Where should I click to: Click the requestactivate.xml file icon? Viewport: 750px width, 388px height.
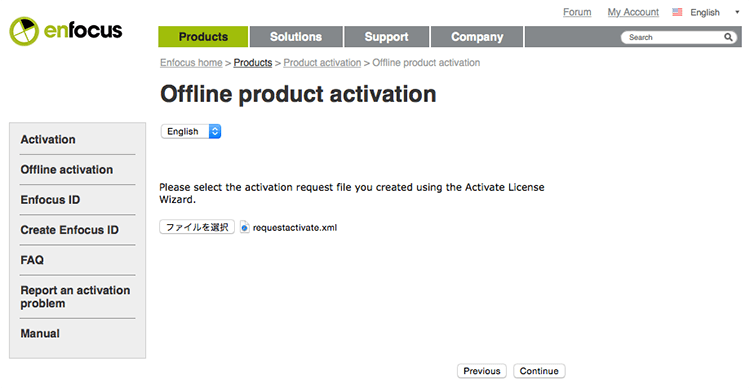244,227
